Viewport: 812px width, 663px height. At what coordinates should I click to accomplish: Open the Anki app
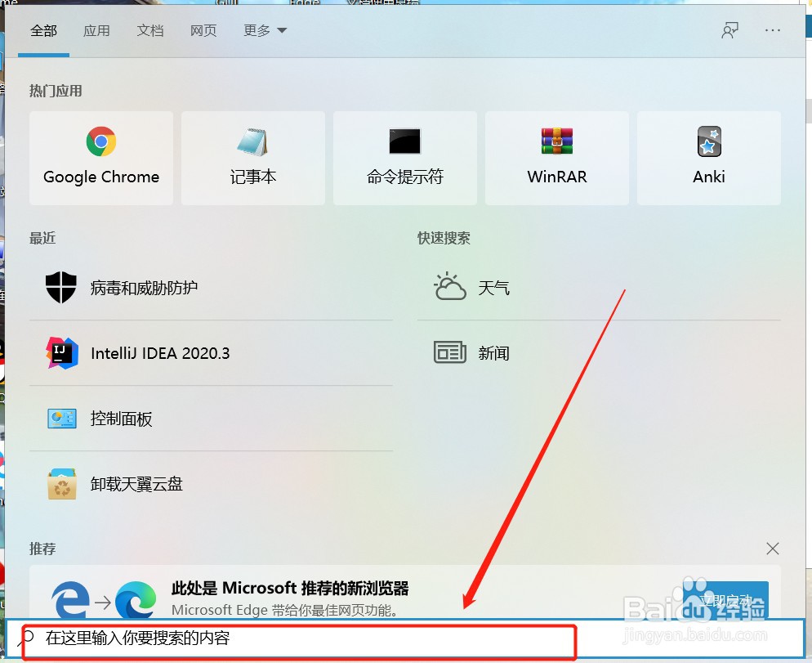[x=708, y=158]
